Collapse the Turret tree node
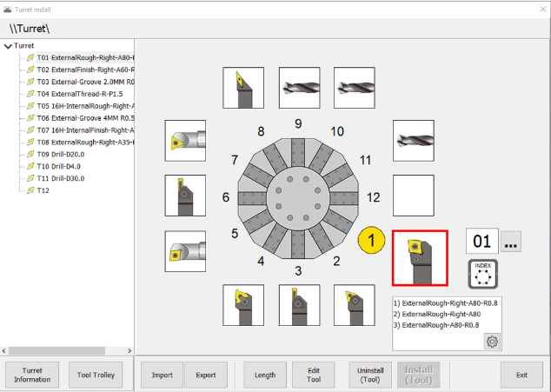551x392 pixels. point(8,46)
